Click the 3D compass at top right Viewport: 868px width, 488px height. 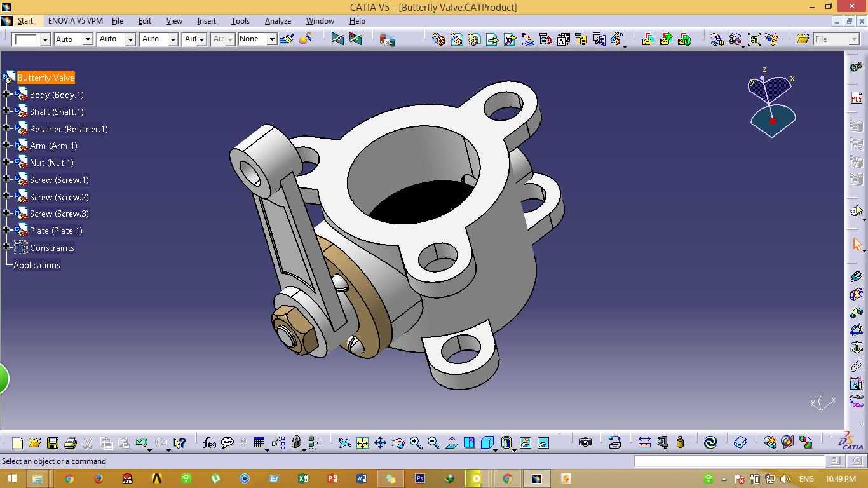click(x=772, y=102)
